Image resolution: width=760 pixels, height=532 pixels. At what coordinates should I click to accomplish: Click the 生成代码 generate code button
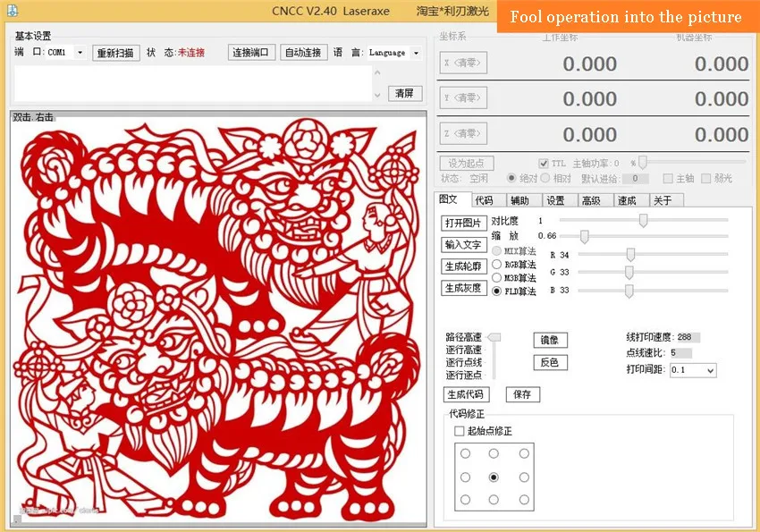466,394
